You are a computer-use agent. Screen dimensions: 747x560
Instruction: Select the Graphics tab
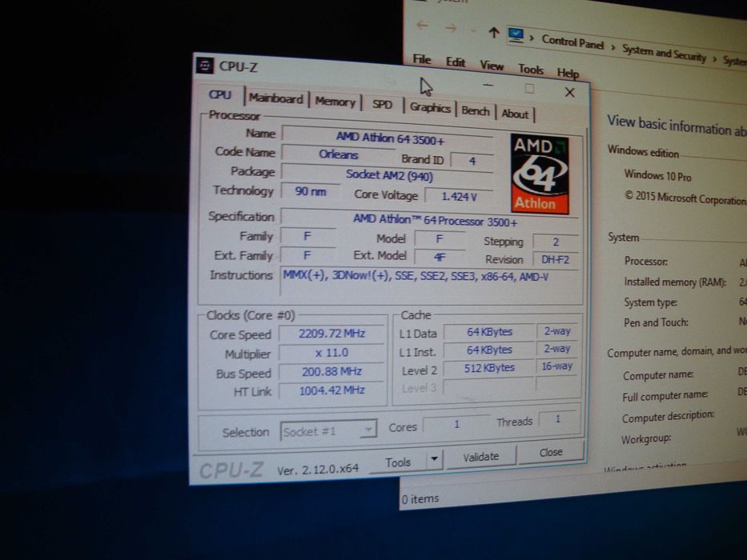pos(430,108)
